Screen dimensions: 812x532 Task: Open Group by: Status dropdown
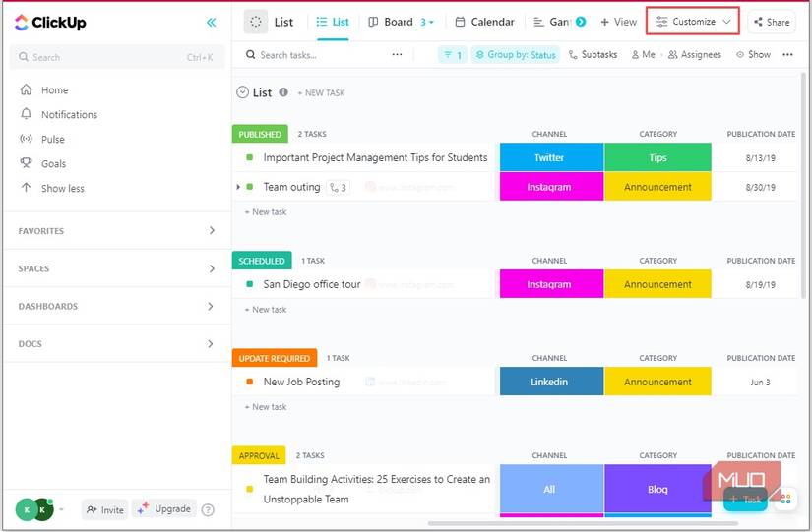(x=516, y=54)
